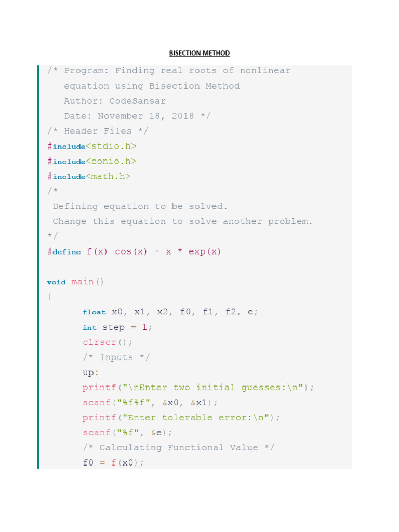
Task: Click the #include<stdio.h> line
Action: coord(91,147)
